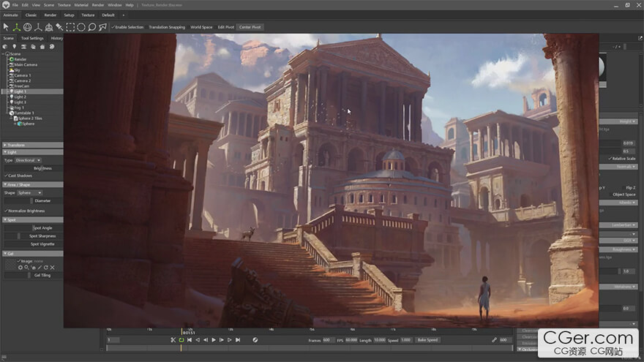The image size is (644, 362).
Task: Click the scissors icon in timeline
Action: (173, 340)
